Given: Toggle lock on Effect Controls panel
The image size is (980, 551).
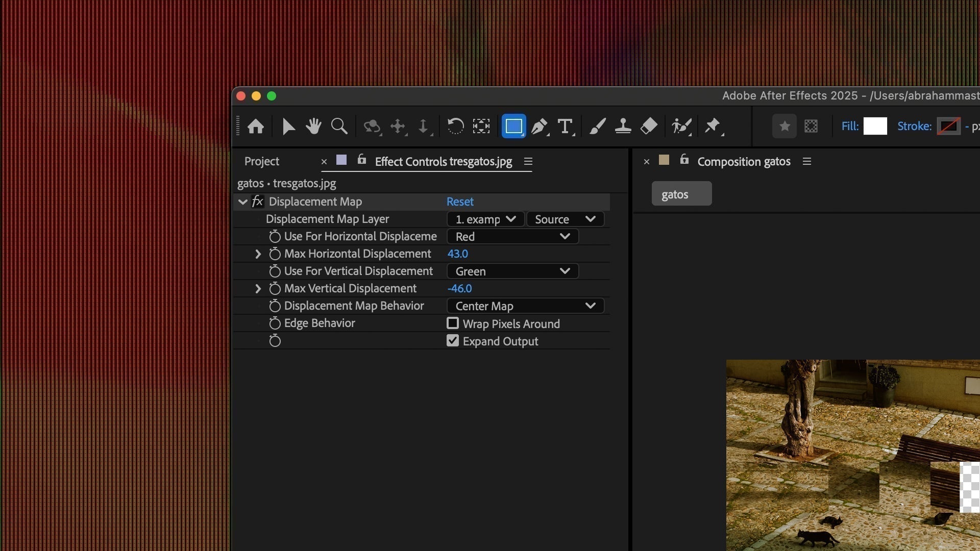Looking at the screenshot, I should pos(362,160).
